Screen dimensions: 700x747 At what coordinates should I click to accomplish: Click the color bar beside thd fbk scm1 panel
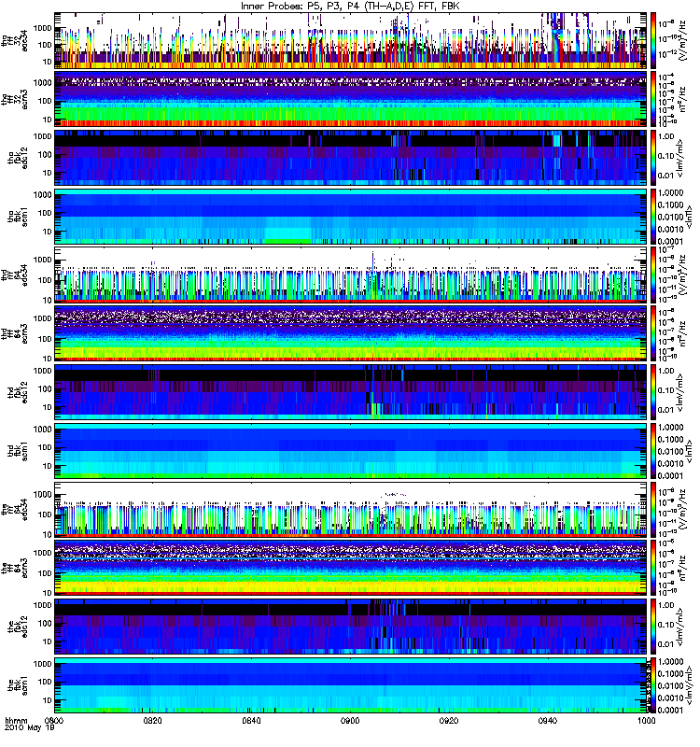[x=654, y=451]
